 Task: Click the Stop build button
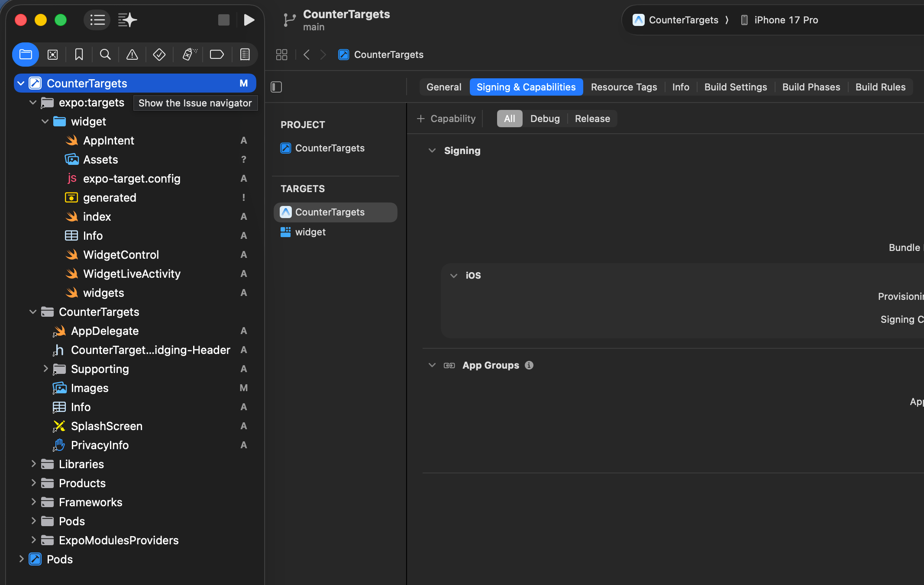click(223, 20)
